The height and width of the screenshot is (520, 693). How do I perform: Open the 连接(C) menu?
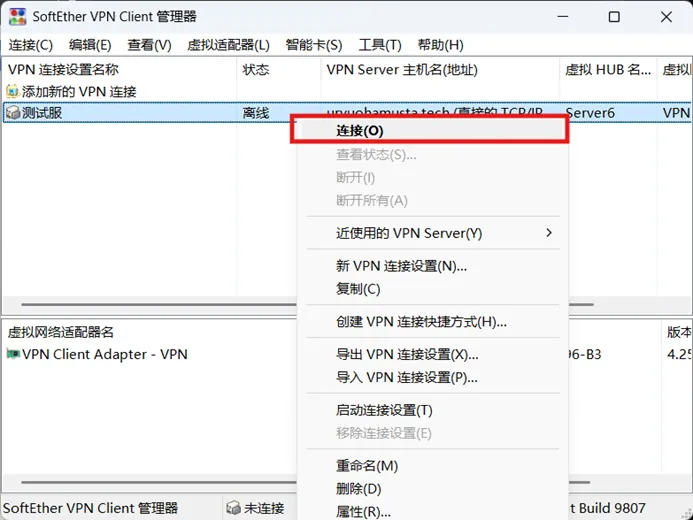[x=30, y=45]
